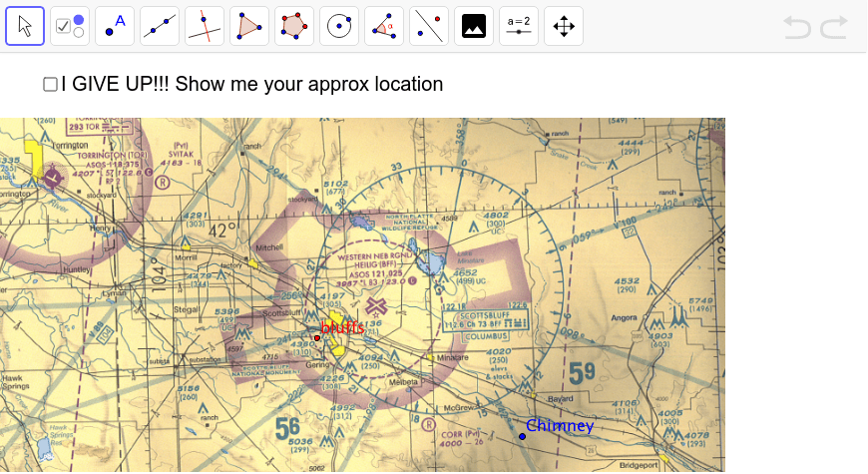Click the 'Mitchell' town label
Viewport: 868px width, 474px height.
click(269, 247)
